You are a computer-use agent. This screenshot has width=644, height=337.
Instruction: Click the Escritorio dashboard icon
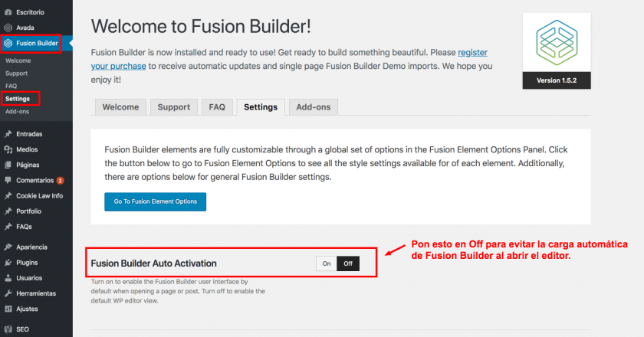pos(8,12)
